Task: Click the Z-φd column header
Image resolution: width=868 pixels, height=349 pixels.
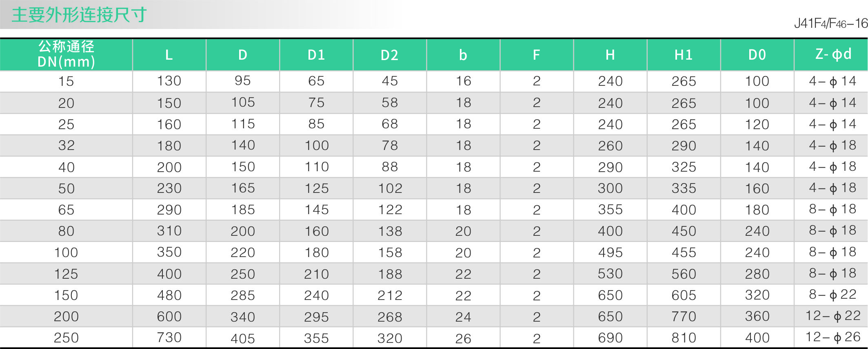Action: point(833,54)
